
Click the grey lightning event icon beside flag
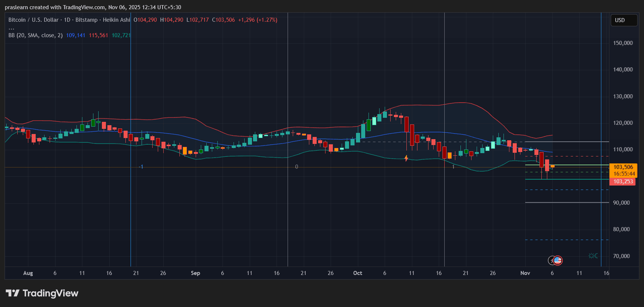(x=551, y=261)
